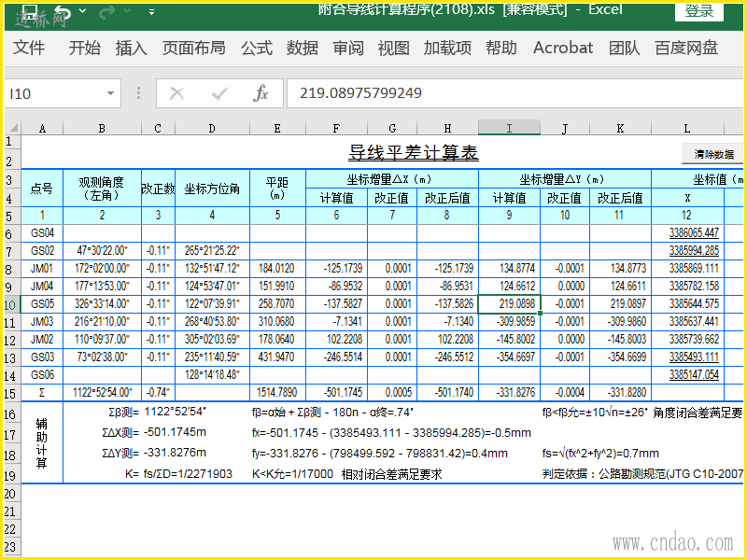The width and height of the screenshot is (747, 560).
Task: Open the 百度网盘 tab
Action: [x=686, y=48]
